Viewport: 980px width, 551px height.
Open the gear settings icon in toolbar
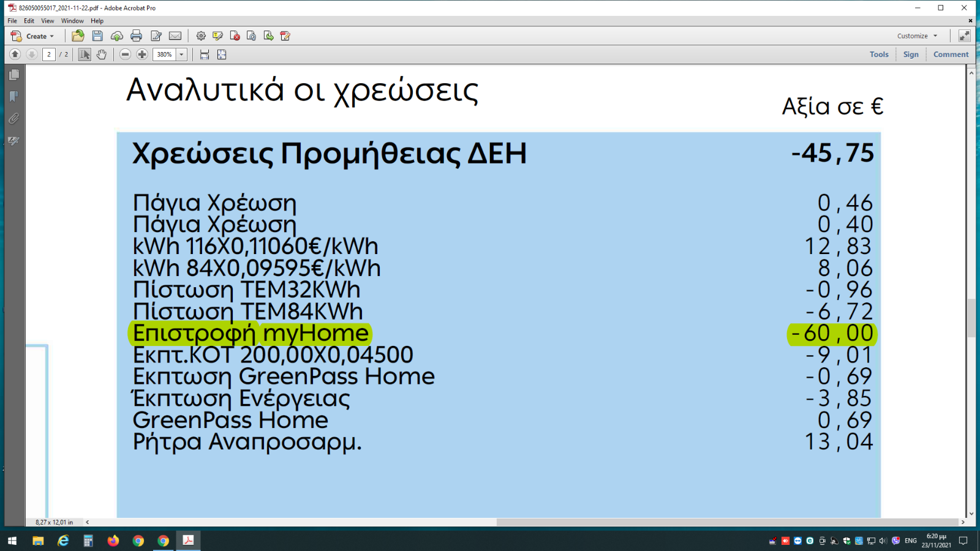tap(201, 36)
